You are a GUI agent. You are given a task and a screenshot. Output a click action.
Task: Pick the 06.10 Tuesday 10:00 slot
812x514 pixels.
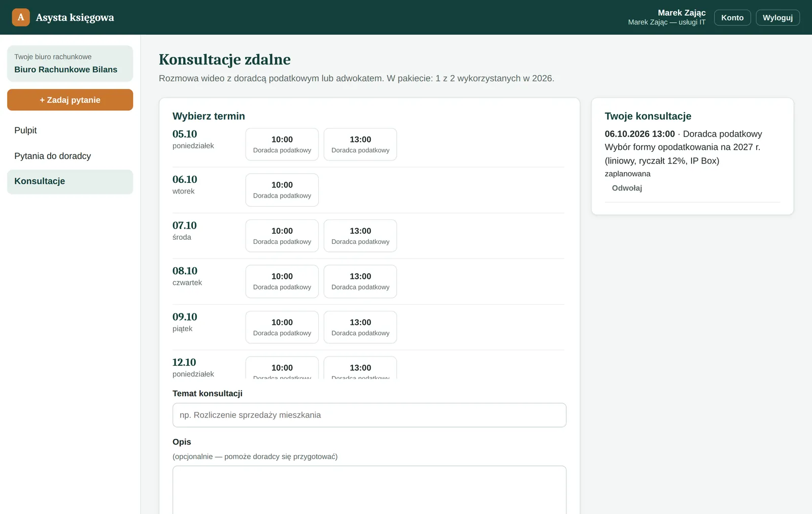click(x=282, y=190)
